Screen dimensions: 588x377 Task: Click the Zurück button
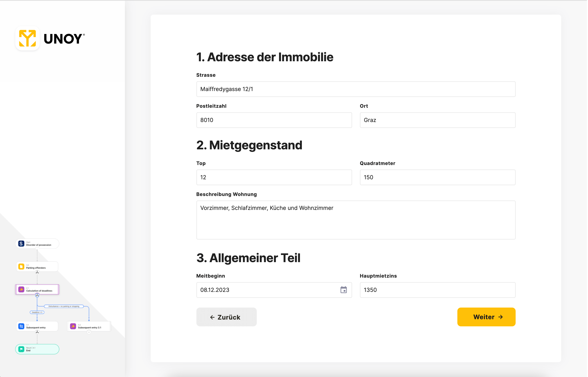pyautogui.click(x=227, y=317)
